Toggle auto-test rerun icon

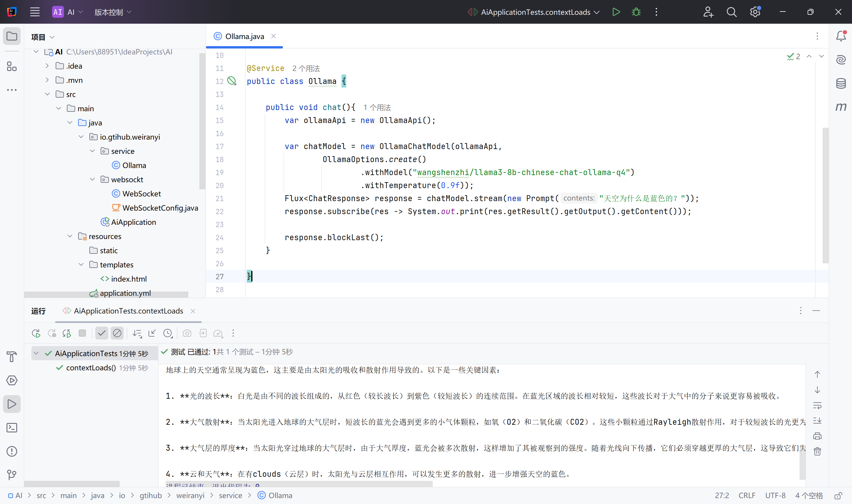pyautogui.click(x=67, y=333)
